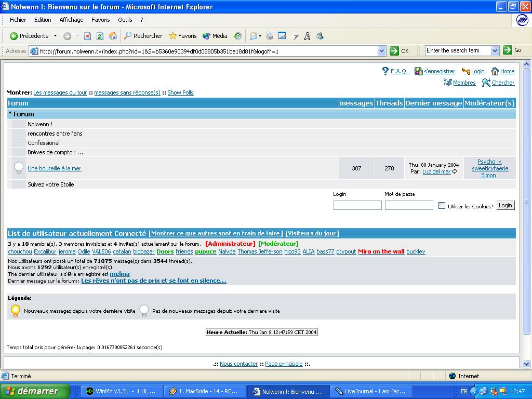The height and width of the screenshot is (399, 532).
Task: Open the History toolbar icon
Action: pos(237,36)
